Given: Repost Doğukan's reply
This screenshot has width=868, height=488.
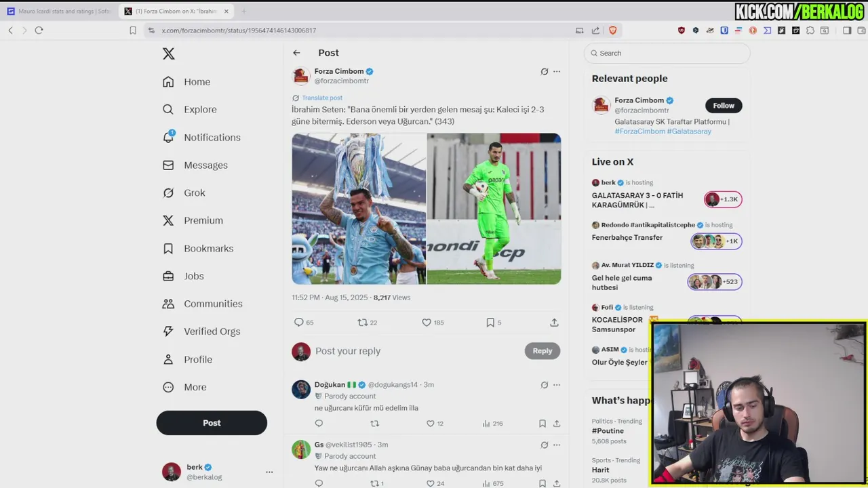Looking at the screenshot, I should point(374,424).
